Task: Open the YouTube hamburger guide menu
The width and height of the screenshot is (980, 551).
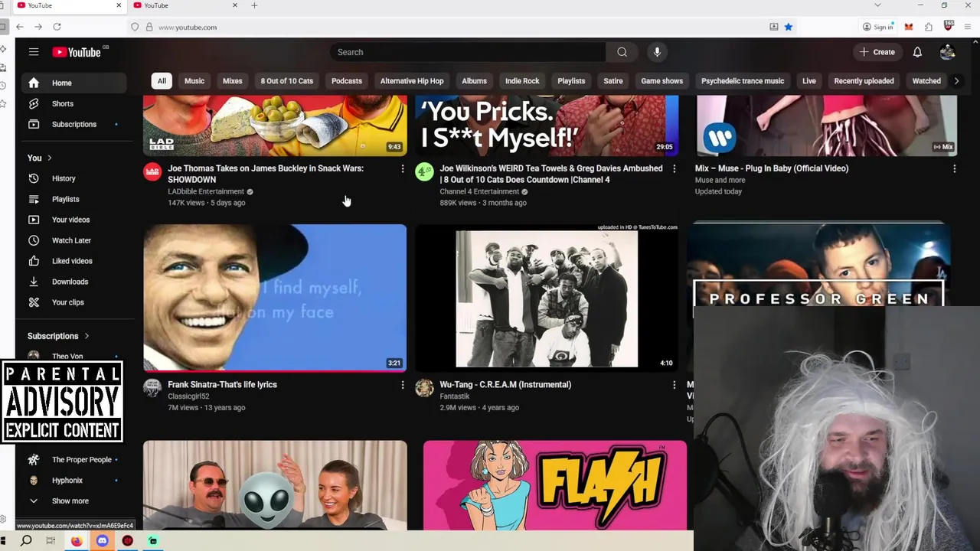Action: coord(34,52)
